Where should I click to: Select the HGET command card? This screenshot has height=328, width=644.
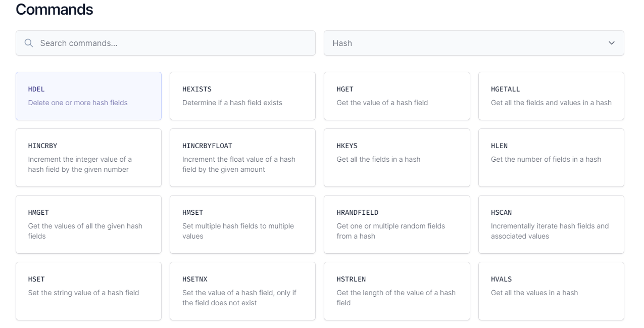point(397,96)
